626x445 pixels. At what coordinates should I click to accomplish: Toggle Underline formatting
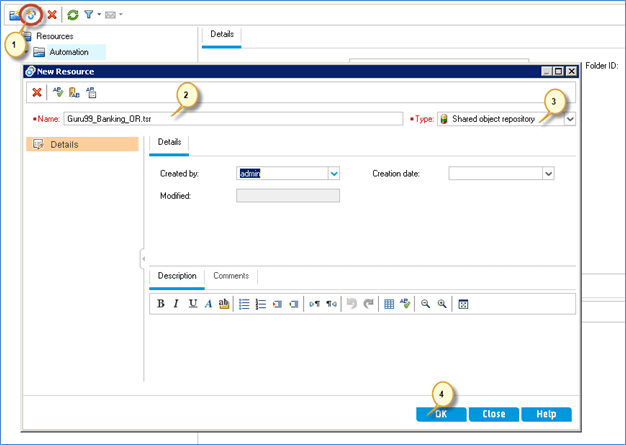193,304
